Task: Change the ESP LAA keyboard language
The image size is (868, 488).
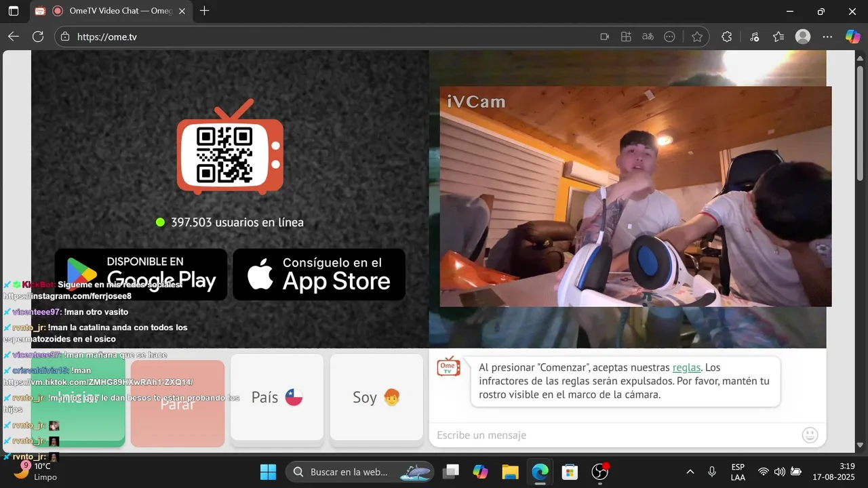Action: [738, 472]
